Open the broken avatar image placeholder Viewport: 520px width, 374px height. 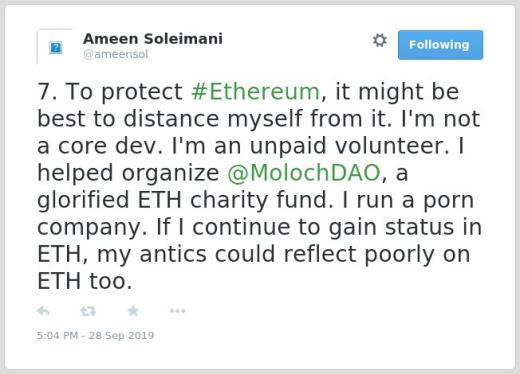pos(55,47)
